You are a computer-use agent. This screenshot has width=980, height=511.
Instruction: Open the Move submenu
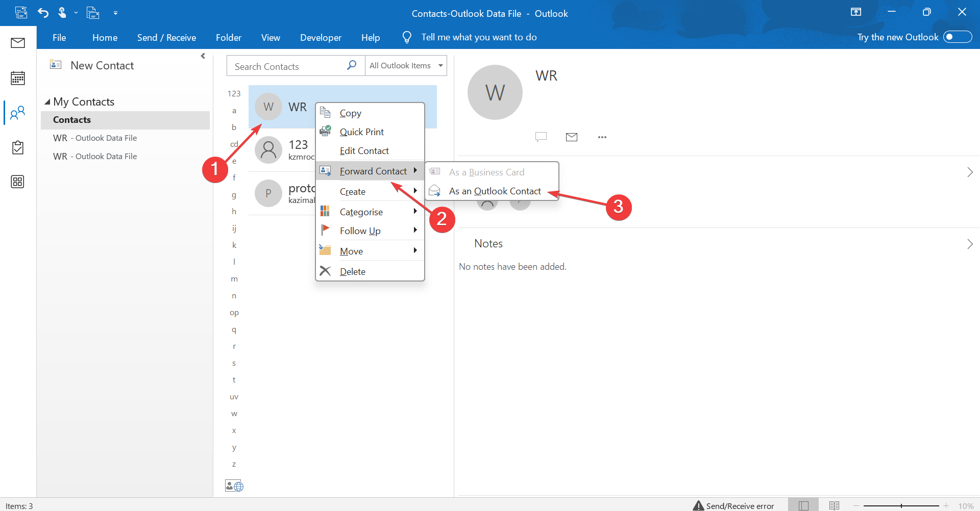click(370, 251)
